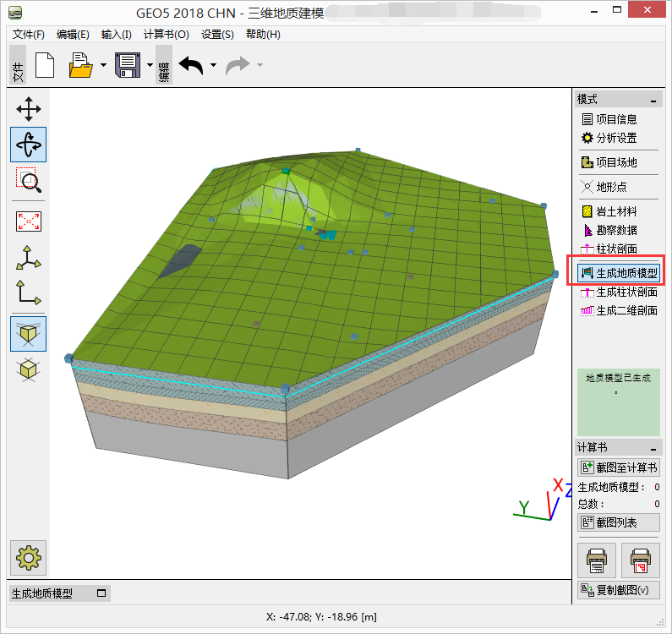Select the pan view tool
This screenshot has width=672, height=634.
pos(29,109)
